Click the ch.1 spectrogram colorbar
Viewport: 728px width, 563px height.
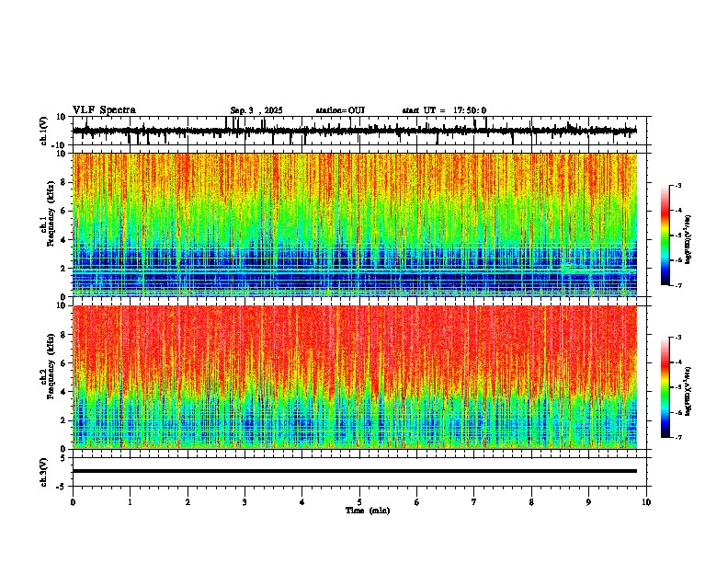click(665, 236)
